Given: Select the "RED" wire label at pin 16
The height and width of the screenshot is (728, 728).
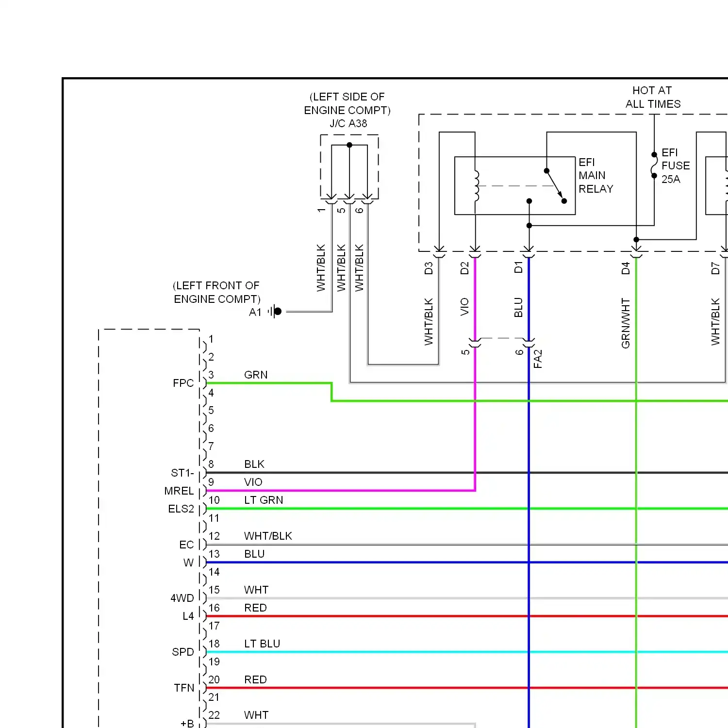Looking at the screenshot, I should tap(255, 608).
